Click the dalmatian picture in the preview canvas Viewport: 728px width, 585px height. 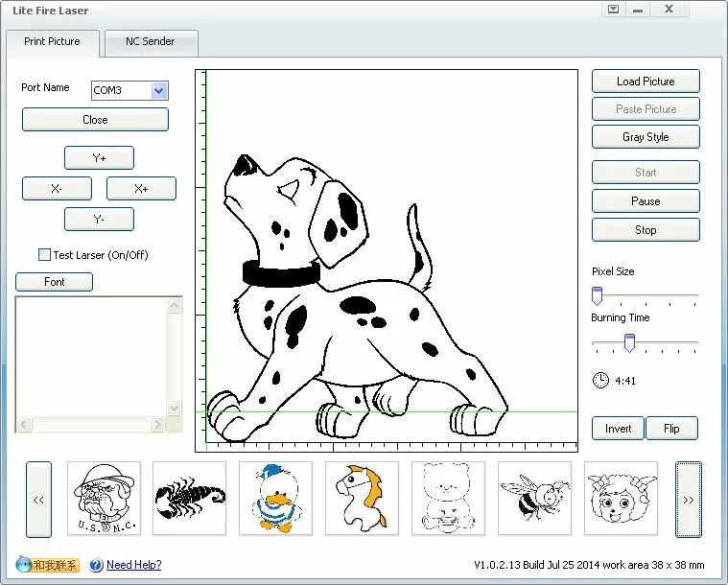click(x=358, y=297)
